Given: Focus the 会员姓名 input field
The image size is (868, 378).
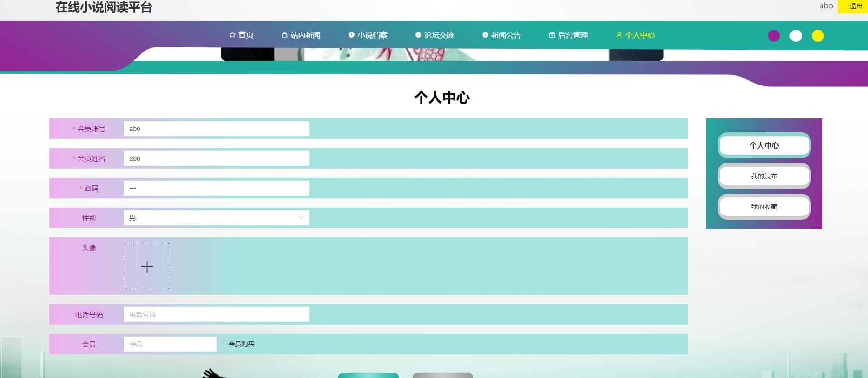Looking at the screenshot, I should click(217, 158).
